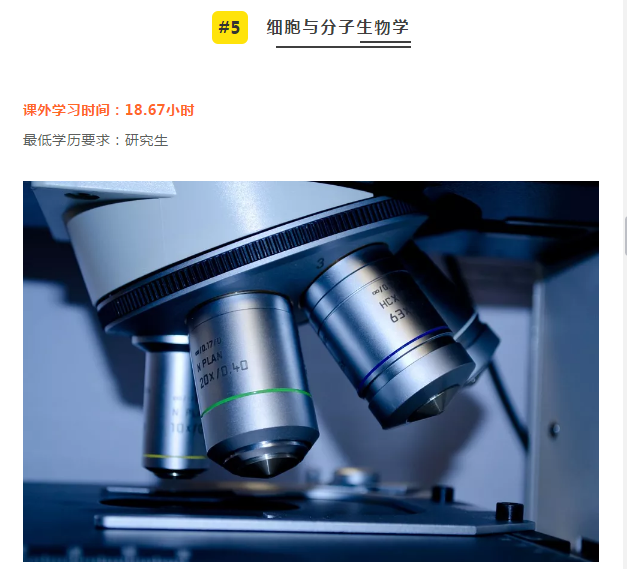Click the yellow #5 badge
The width and height of the screenshot is (627, 569).
click(230, 28)
